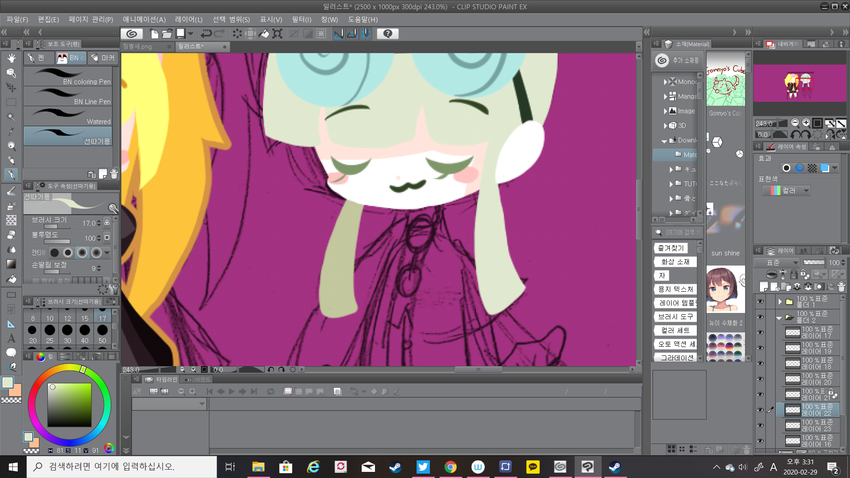This screenshot has width=850, height=478.
Task: Collapse the Download node in Material tree
Action: (x=664, y=140)
